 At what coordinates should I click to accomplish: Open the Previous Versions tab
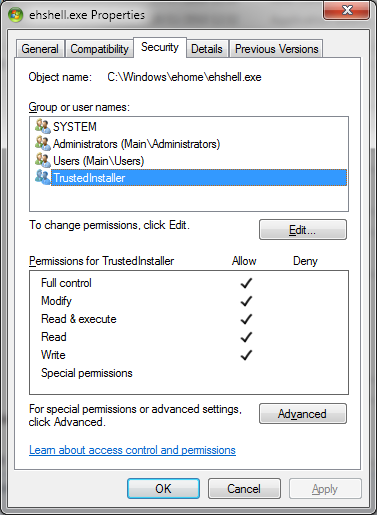[276, 49]
